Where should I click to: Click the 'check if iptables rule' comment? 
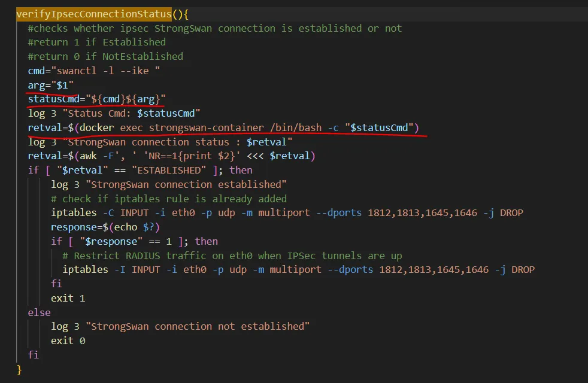coord(168,199)
